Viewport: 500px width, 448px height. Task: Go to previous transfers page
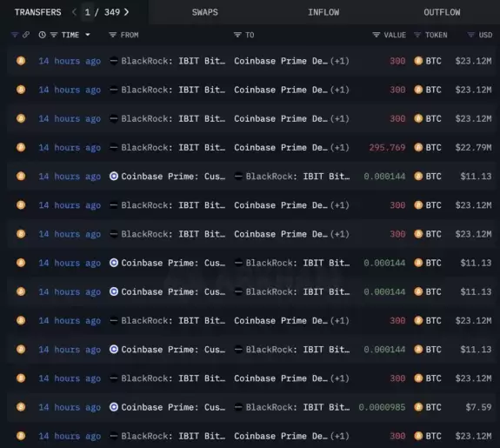coord(74,12)
